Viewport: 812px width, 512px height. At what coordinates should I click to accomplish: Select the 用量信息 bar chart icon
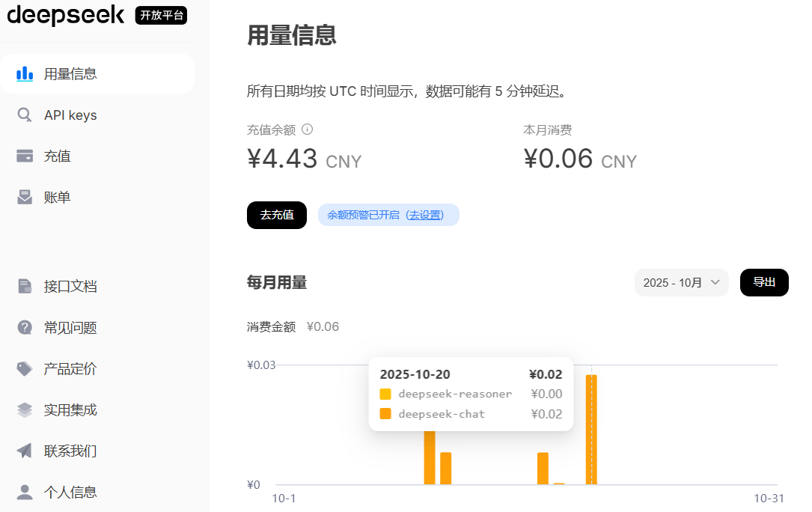coord(25,73)
